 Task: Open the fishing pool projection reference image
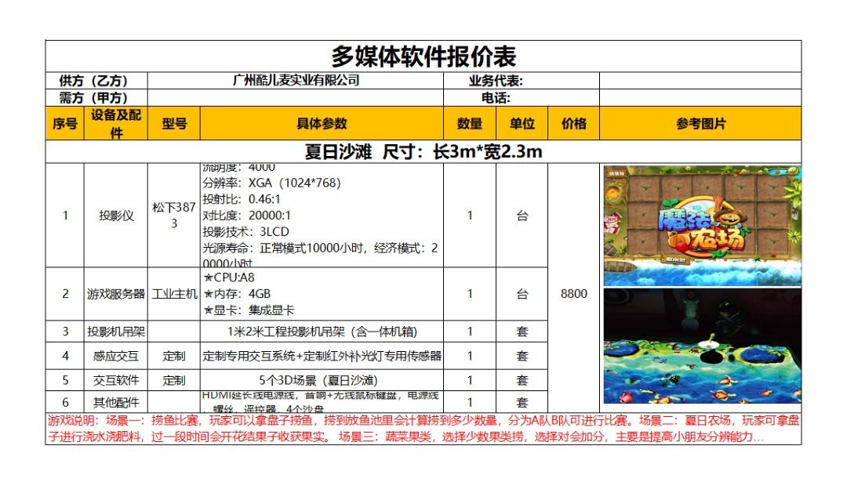(x=702, y=346)
